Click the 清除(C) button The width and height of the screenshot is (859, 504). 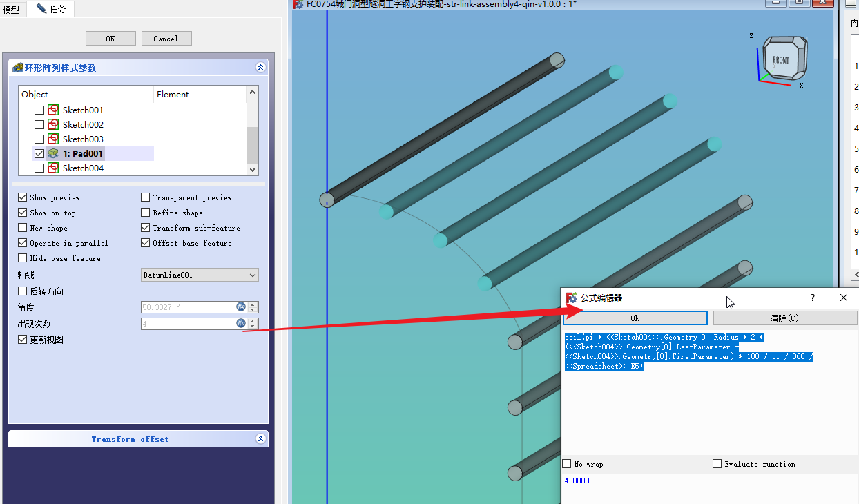784,318
